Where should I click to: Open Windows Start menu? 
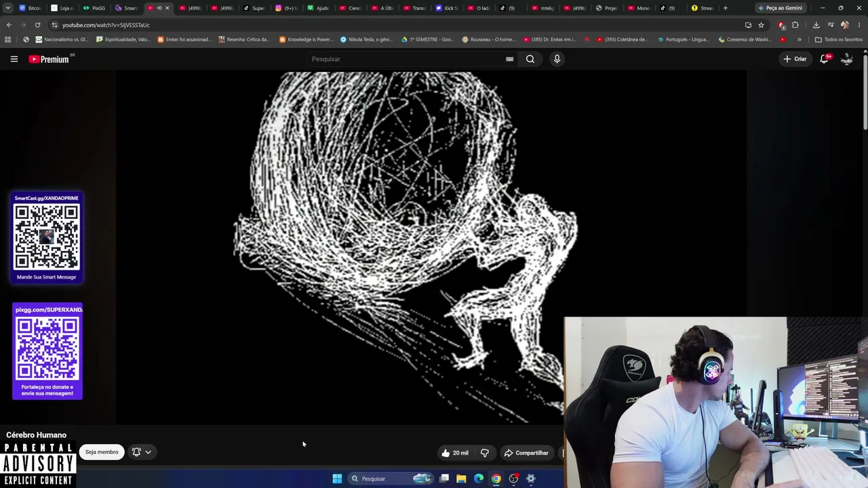[x=337, y=479]
